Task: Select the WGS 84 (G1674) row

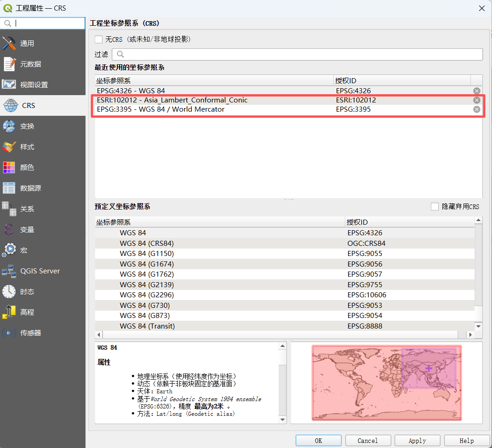Action: pos(285,264)
